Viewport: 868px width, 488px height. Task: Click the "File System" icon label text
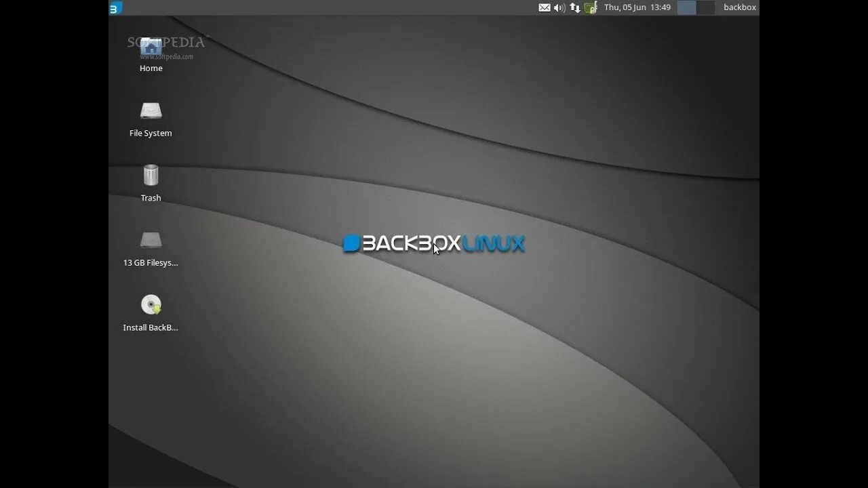[151, 134]
